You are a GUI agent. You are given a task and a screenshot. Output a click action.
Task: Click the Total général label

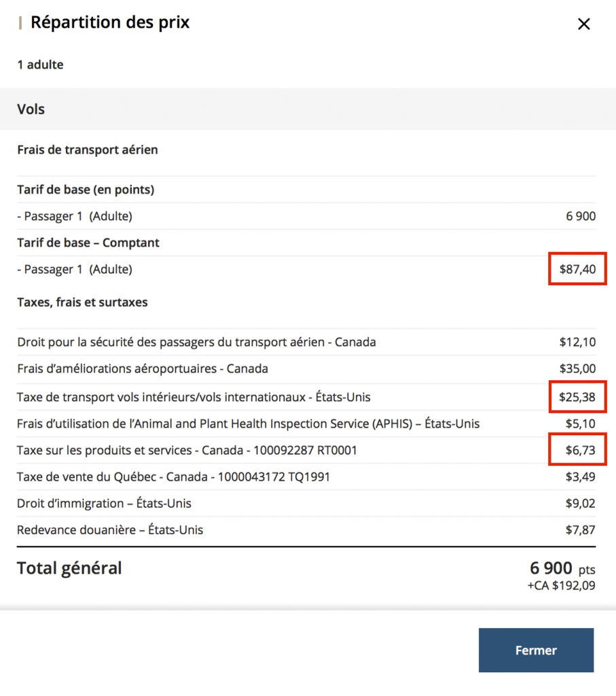pyautogui.click(x=69, y=568)
